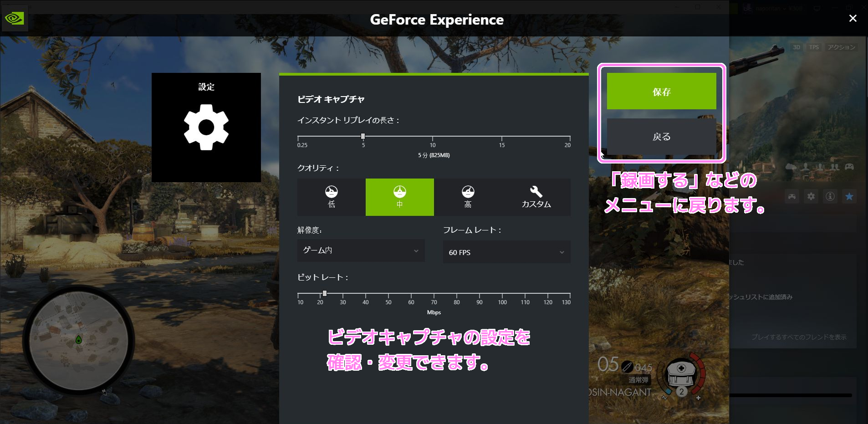
Task: Select the wrench icon for カスタム quality
Action: click(536, 192)
